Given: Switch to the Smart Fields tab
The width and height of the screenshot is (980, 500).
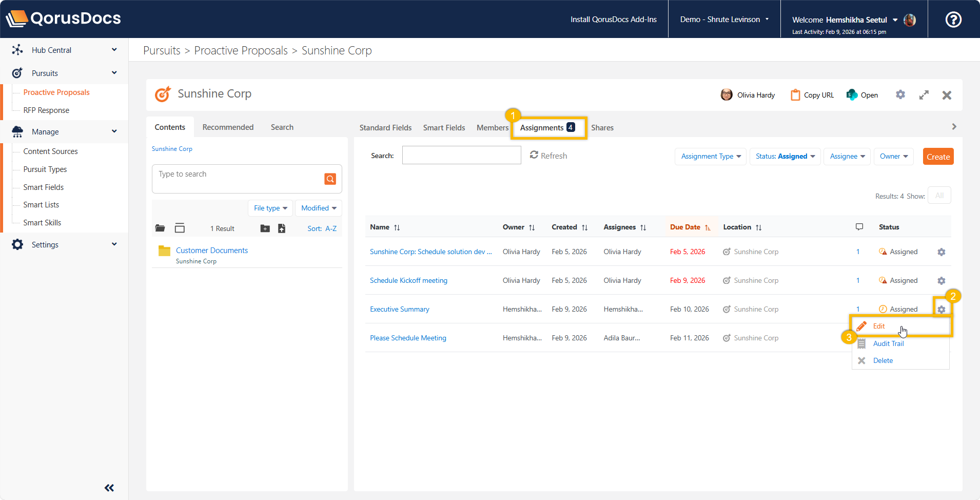Looking at the screenshot, I should (444, 127).
